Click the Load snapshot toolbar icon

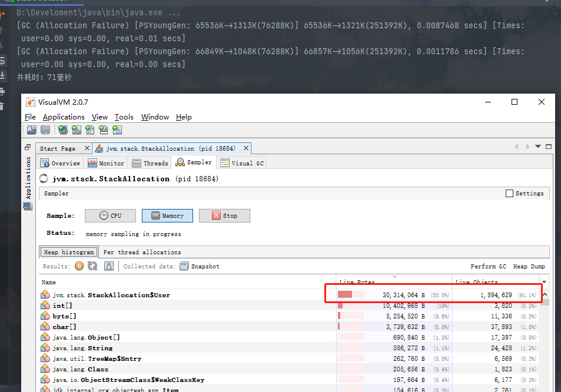pyautogui.click(x=32, y=130)
